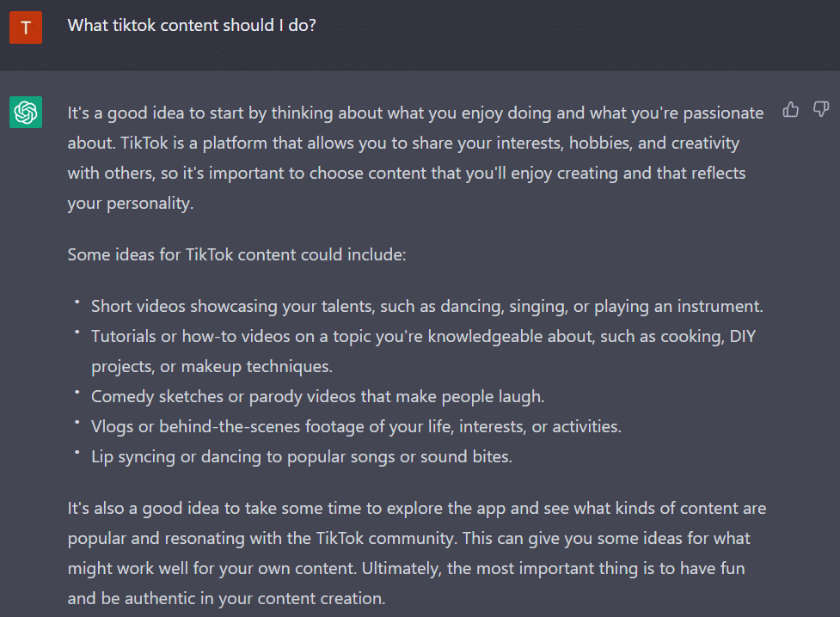Viewport: 840px width, 617px height.
Task: Click the bullet dot before "Comedy sketches"
Action: pos(77,393)
